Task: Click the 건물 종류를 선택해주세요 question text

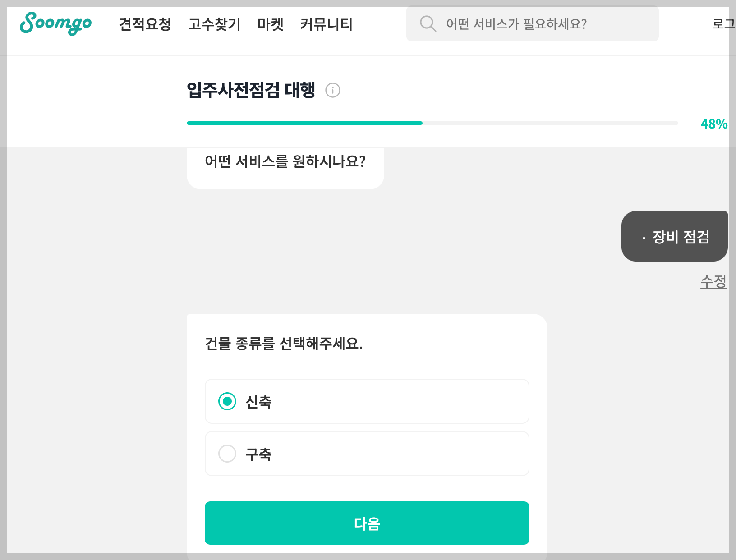Action: click(284, 344)
